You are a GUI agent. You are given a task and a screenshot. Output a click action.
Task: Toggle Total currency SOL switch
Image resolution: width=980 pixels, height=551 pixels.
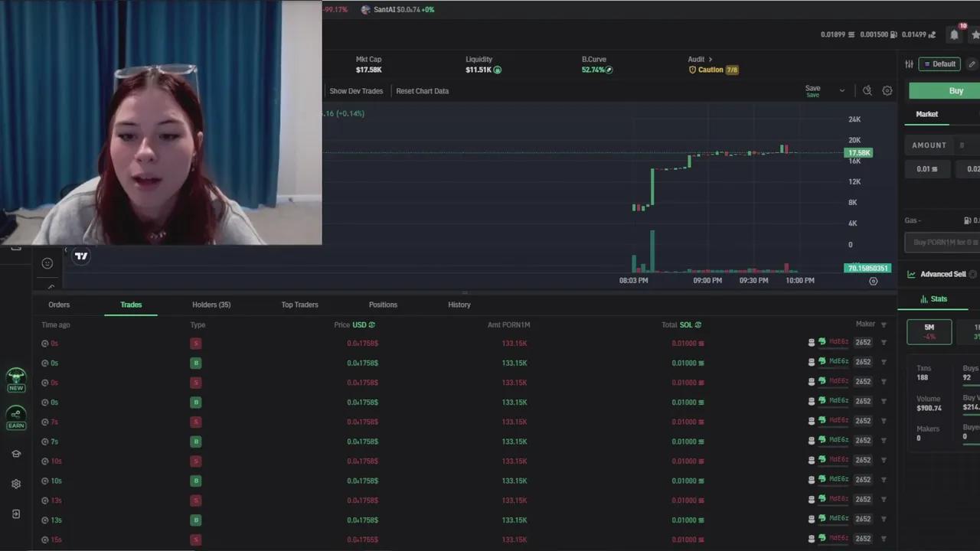691,324
